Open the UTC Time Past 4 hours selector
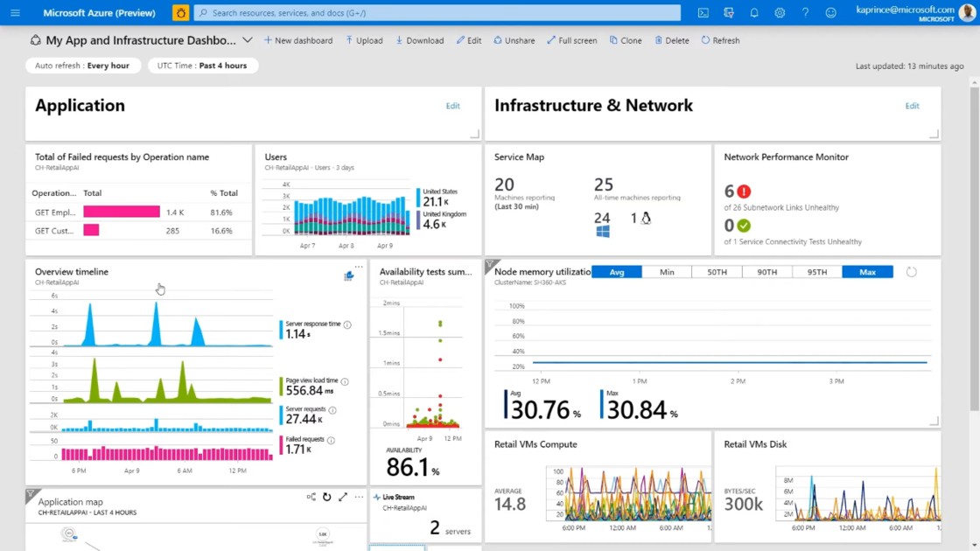The image size is (980, 551). (202, 65)
